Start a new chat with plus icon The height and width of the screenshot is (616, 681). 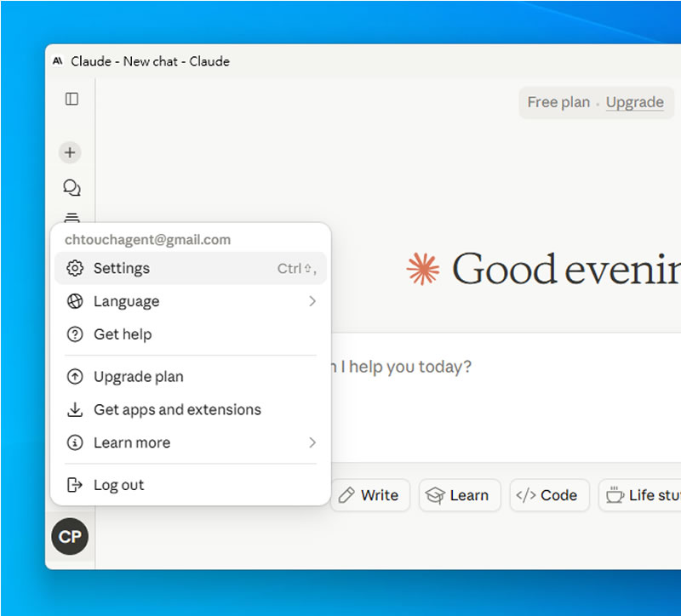tap(70, 152)
